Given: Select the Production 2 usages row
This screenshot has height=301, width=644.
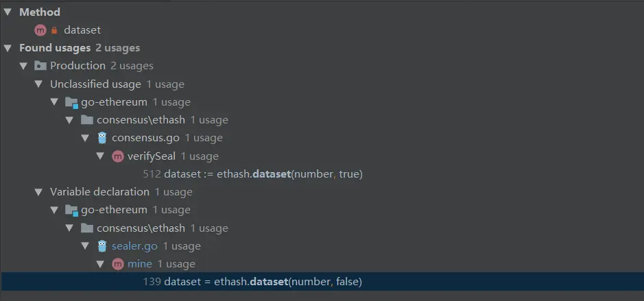Looking at the screenshot, I should point(102,66).
